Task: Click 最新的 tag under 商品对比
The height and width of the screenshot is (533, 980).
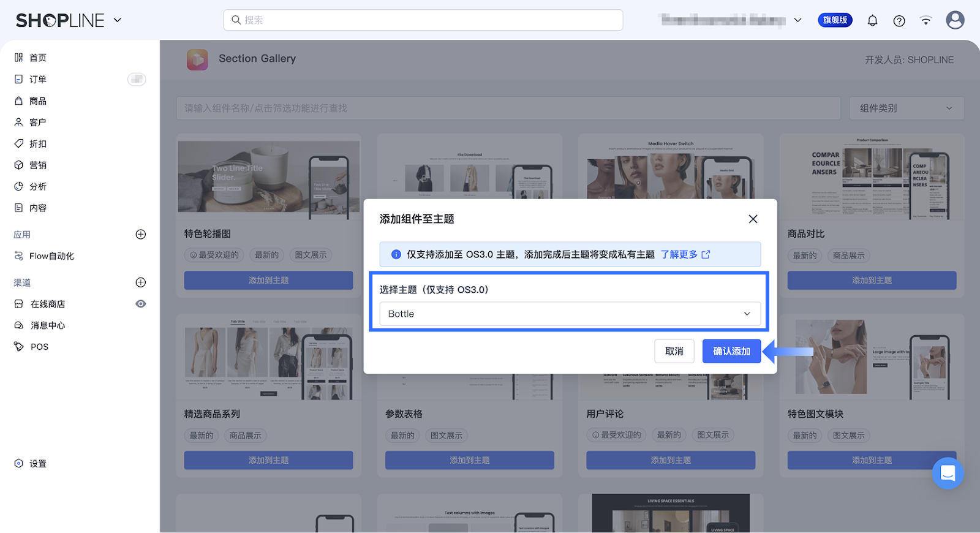Action: point(805,255)
